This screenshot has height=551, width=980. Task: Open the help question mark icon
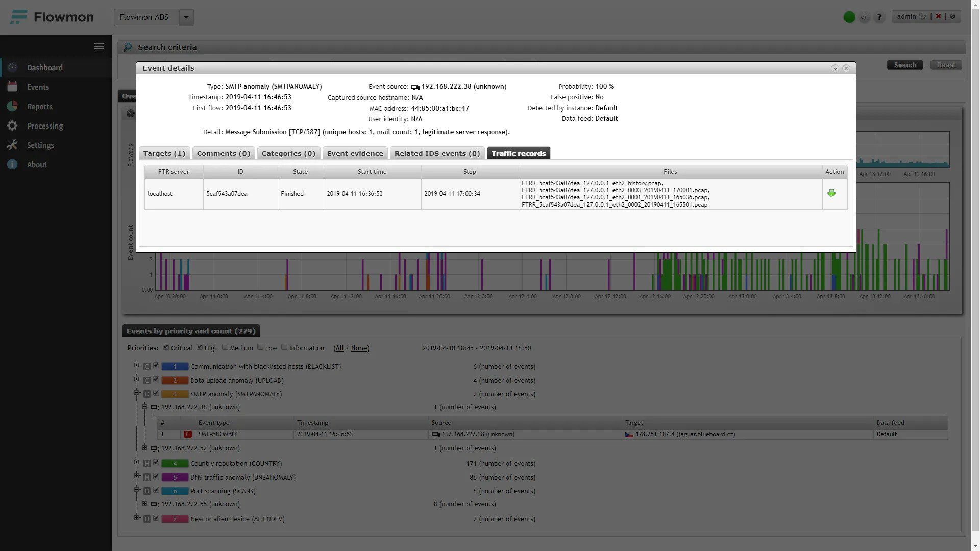coord(879,17)
